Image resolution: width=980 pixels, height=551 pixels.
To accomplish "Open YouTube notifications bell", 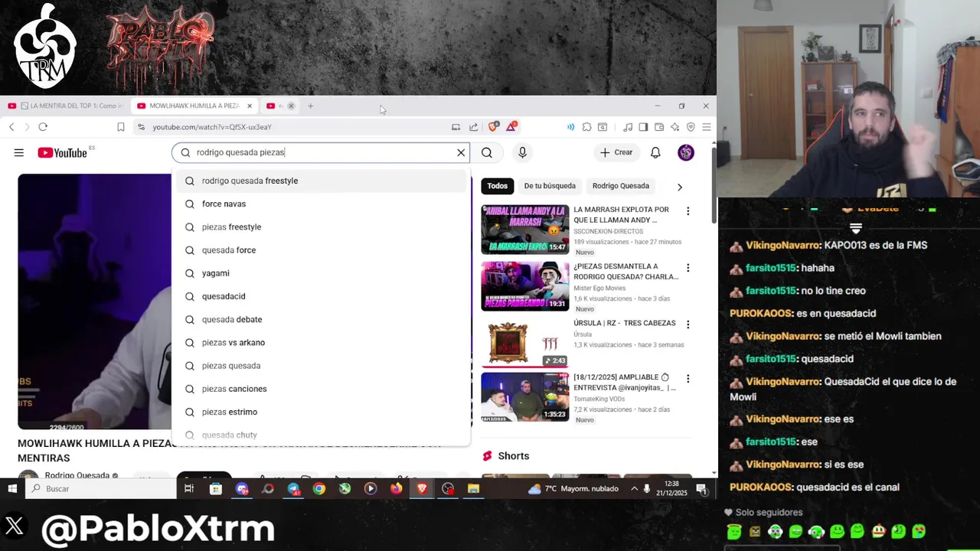I will click(x=655, y=152).
